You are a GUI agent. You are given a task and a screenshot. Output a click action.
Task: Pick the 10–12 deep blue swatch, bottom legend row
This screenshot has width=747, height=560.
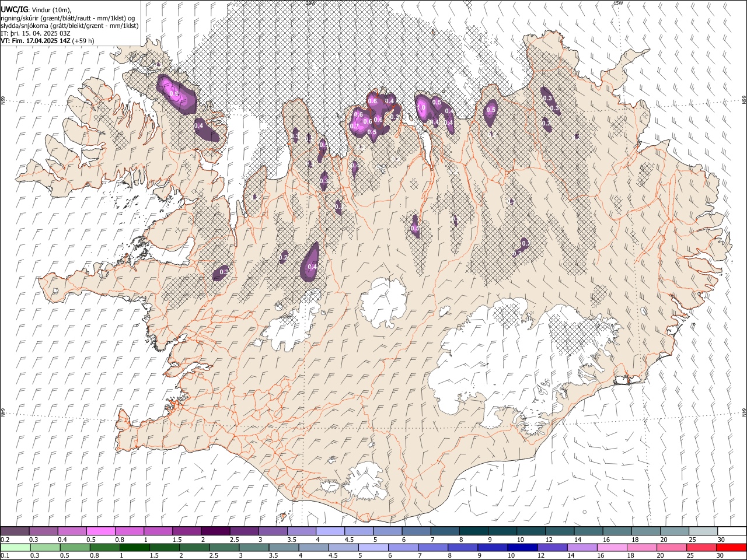[x=521, y=547]
